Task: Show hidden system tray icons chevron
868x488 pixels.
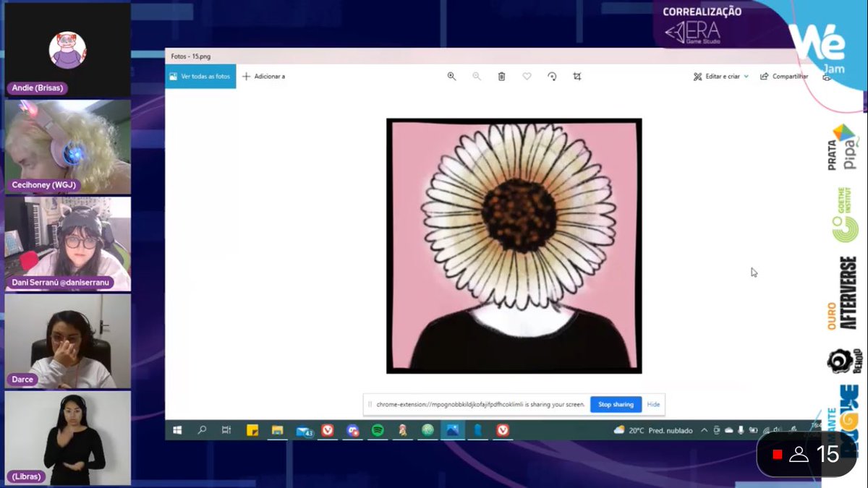Action: pyautogui.click(x=705, y=430)
